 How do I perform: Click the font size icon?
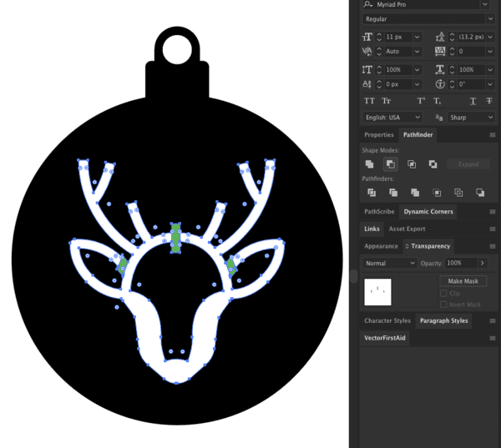[x=367, y=37]
